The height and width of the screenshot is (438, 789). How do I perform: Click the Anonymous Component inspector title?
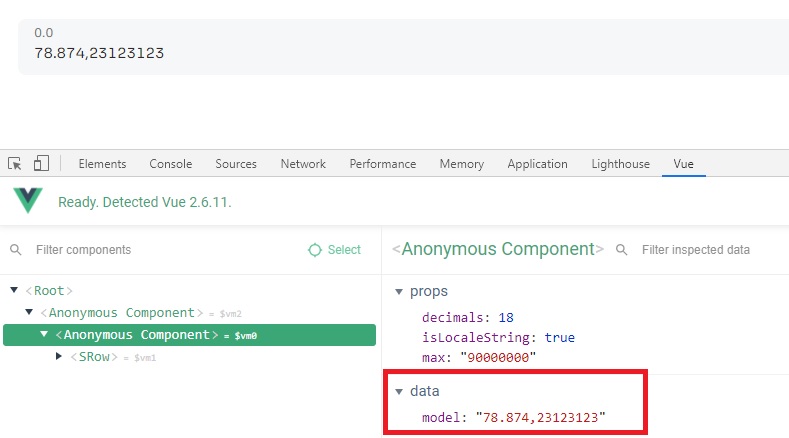pos(498,249)
